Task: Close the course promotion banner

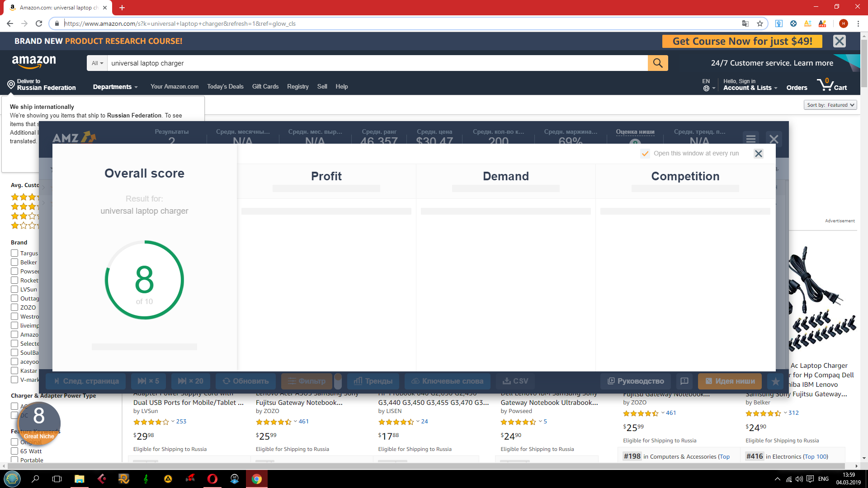Action: click(839, 41)
